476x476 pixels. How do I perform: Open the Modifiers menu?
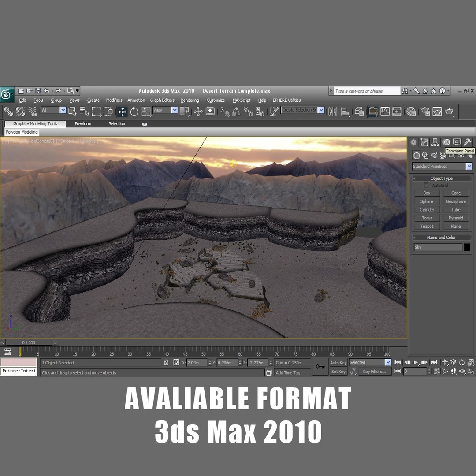(114, 100)
